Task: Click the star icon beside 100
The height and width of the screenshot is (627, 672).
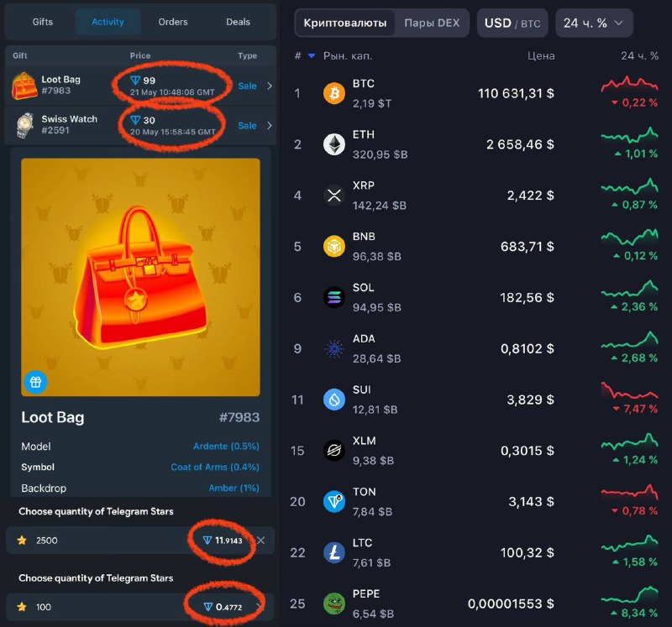Action: (22, 607)
